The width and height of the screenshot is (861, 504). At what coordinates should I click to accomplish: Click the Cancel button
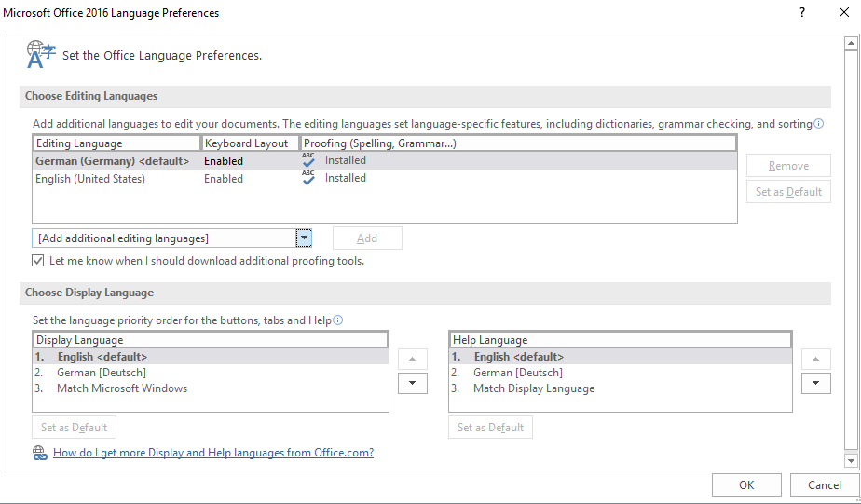pyautogui.click(x=825, y=484)
